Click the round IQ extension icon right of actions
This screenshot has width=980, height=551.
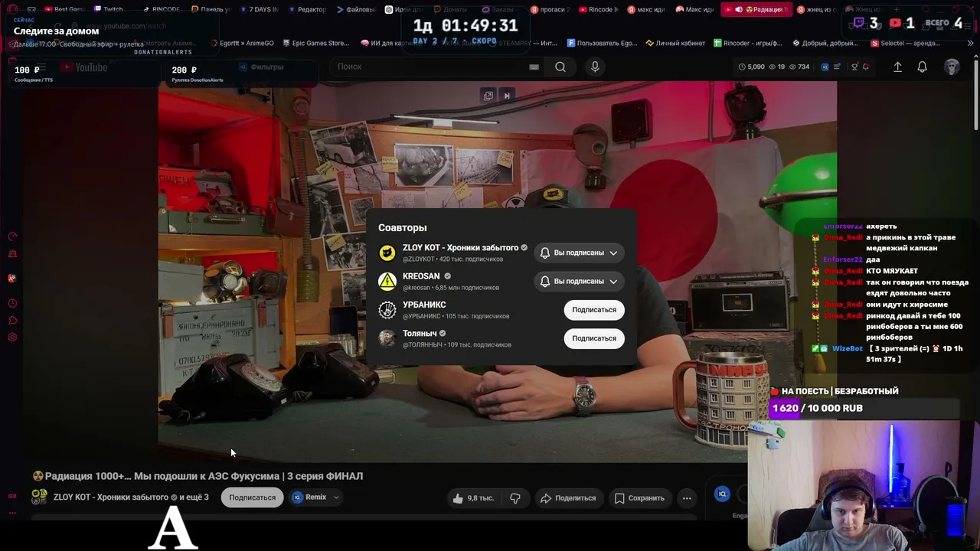coord(721,494)
